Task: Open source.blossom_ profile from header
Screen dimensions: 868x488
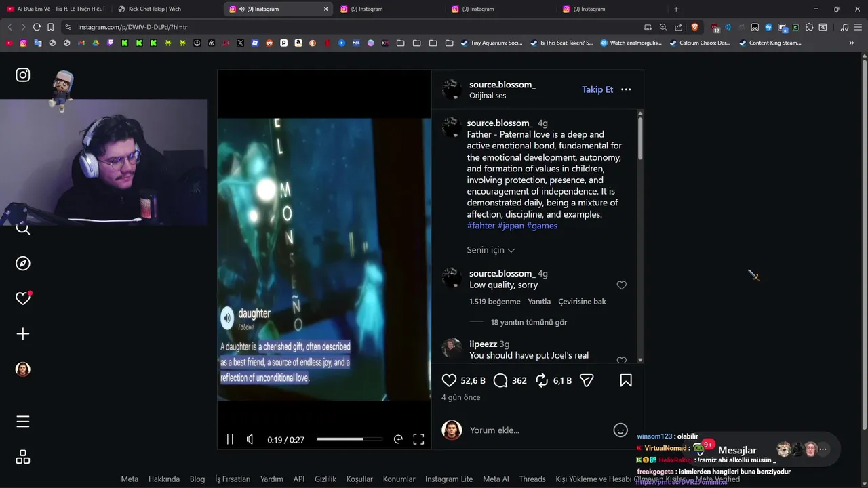Action: tap(502, 85)
